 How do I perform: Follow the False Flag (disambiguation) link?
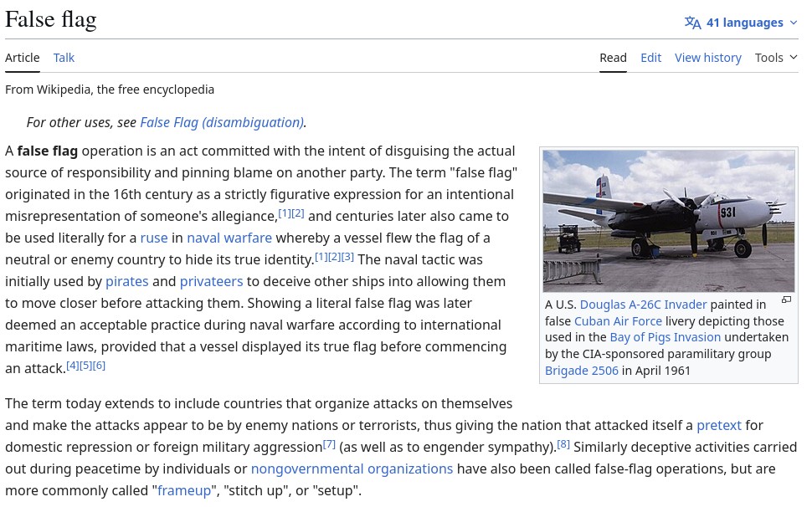(x=222, y=123)
